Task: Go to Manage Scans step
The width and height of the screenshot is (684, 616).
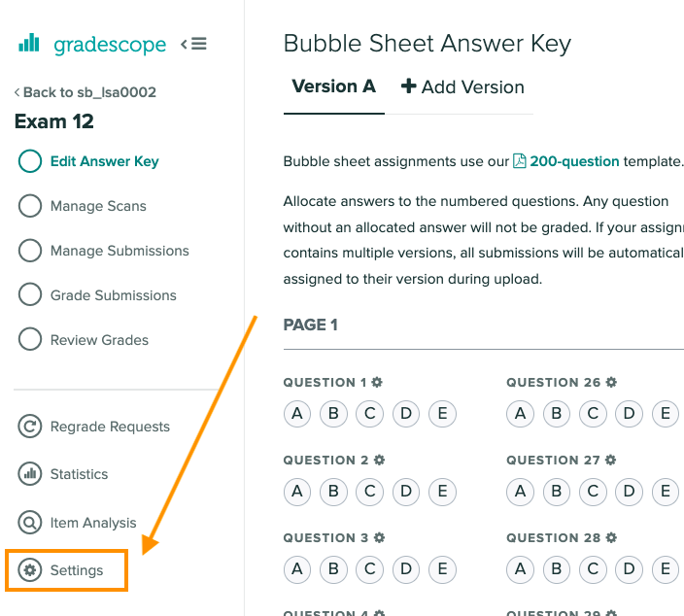Action: (x=83, y=206)
